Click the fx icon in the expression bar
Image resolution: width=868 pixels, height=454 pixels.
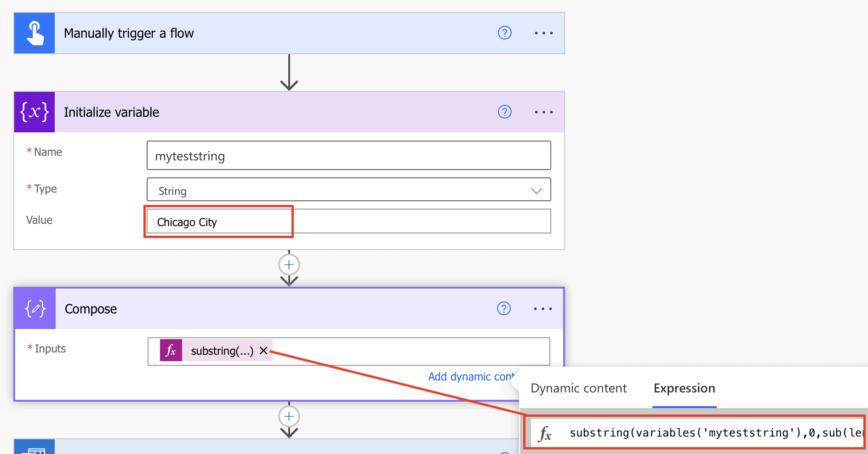coord(545,432)
